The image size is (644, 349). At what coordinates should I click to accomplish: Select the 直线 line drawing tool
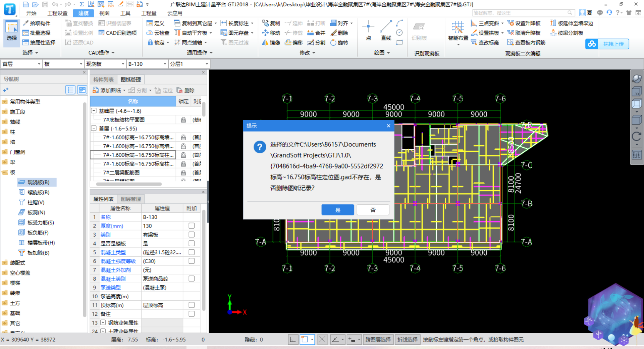(386, 30)
